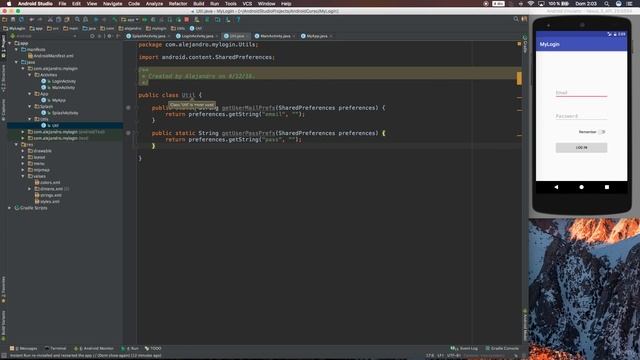Open the TODO tool window button
Image resolution: width=640 pixels, height=360 pixels.
coord(153,349)
